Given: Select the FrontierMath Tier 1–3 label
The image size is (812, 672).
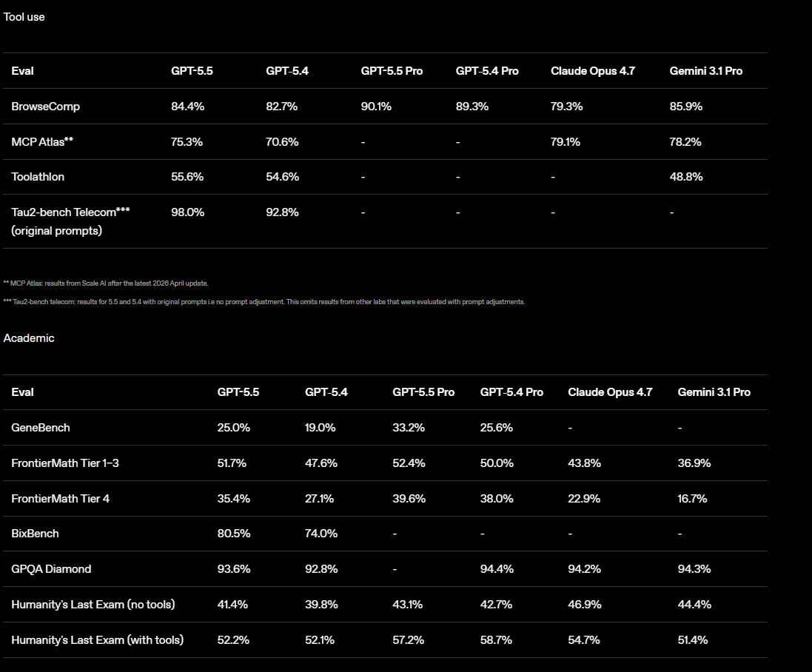Looking at the screenshot, I should tap(65, 463).
